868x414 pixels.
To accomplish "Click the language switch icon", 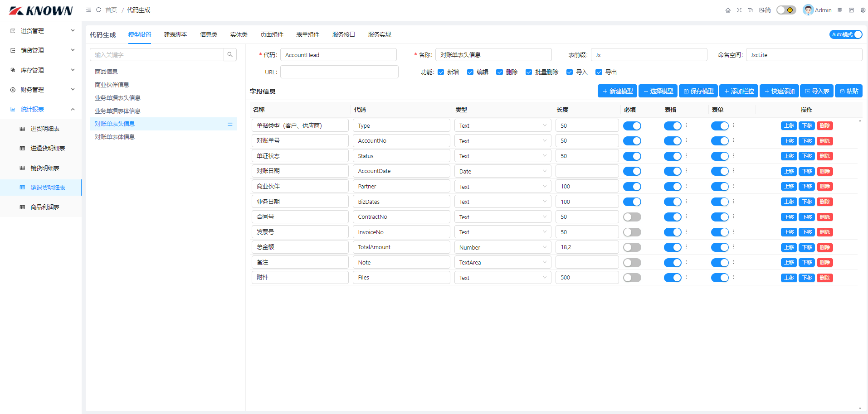I will click(765, 10).
